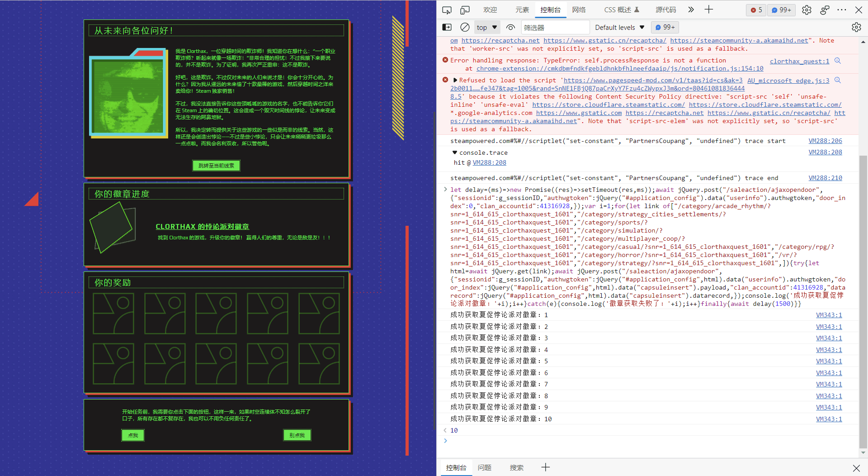Screen dimensions: 868x476
Task: Open the 源代码 tab
Action: click(x=666, y=10)
